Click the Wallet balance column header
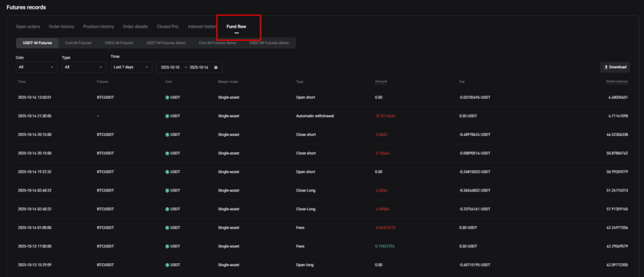Viewport: 644px width, 277px height. (x=617, y=82)
